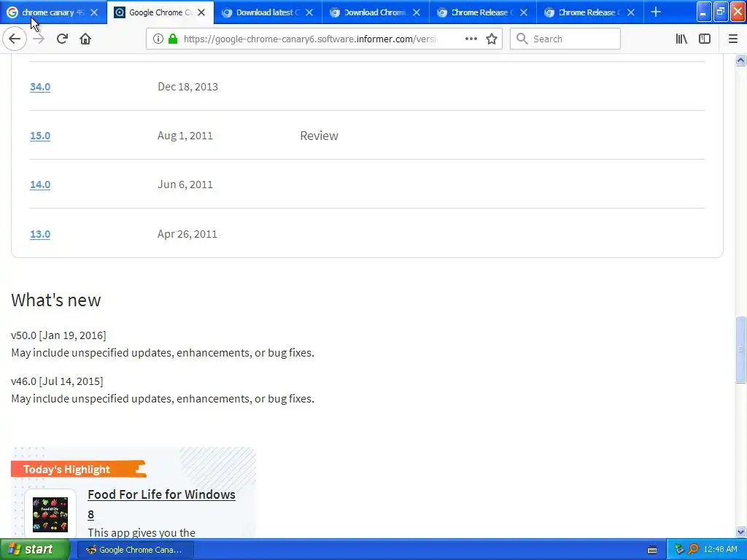
Task: Click the green secure connection padlock
Action: [173, 39]
